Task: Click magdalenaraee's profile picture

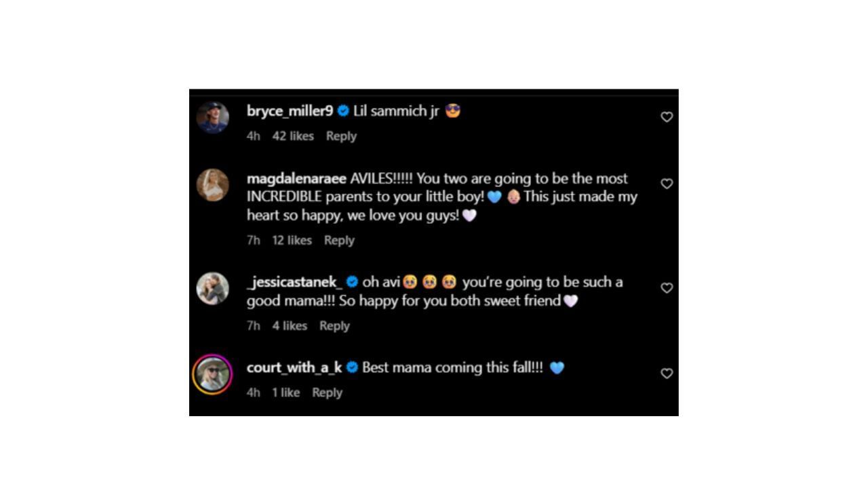Action: coord(212,185)
